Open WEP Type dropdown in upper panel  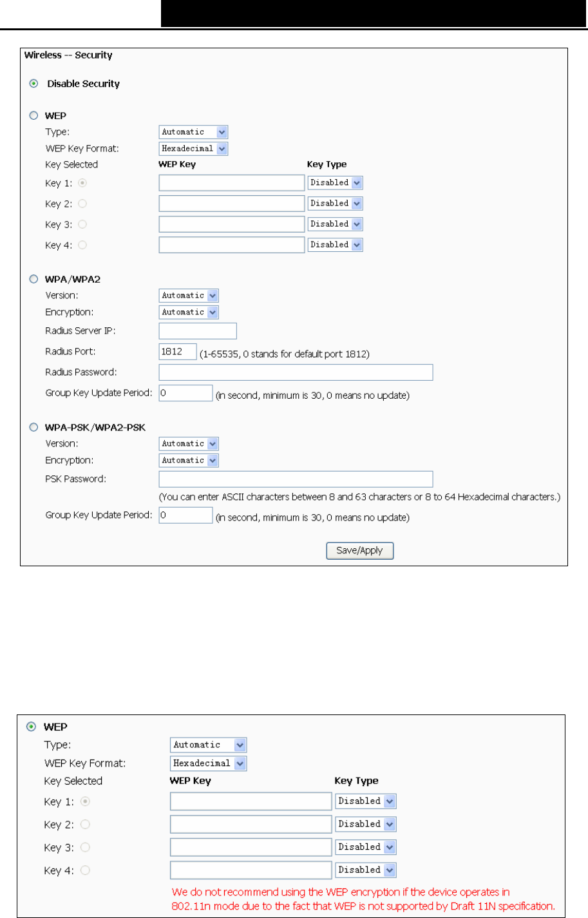[193, 132]
